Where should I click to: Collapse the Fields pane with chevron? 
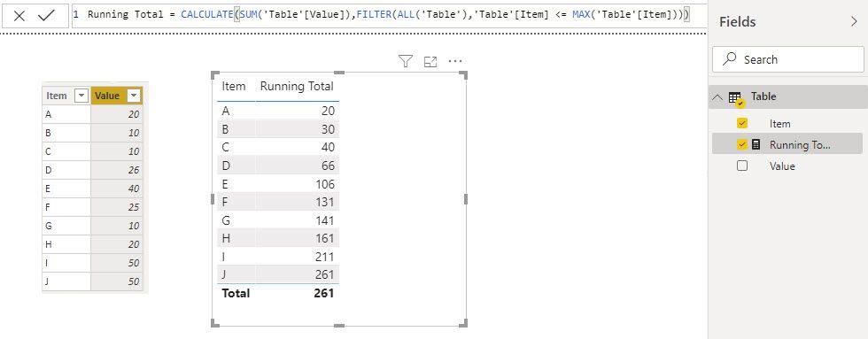[853, 21]
